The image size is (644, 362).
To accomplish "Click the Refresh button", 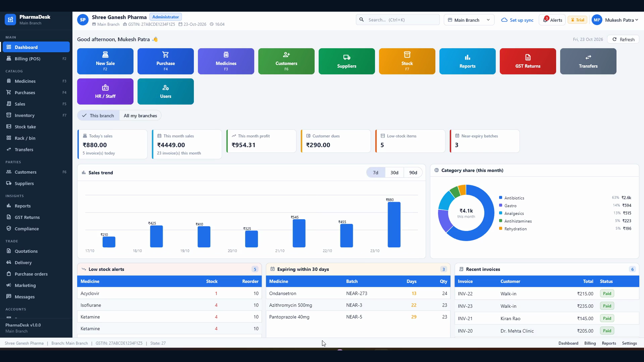I will (x=623, y=39).
